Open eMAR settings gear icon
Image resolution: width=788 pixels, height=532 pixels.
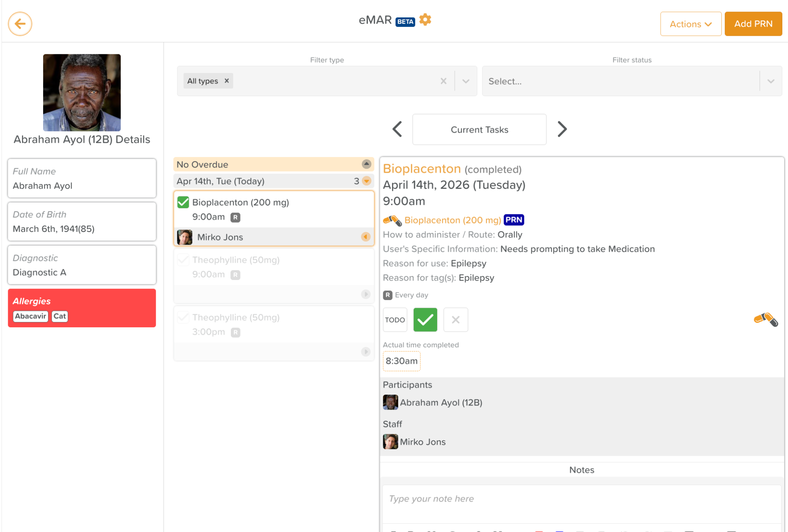pos(425,19)
